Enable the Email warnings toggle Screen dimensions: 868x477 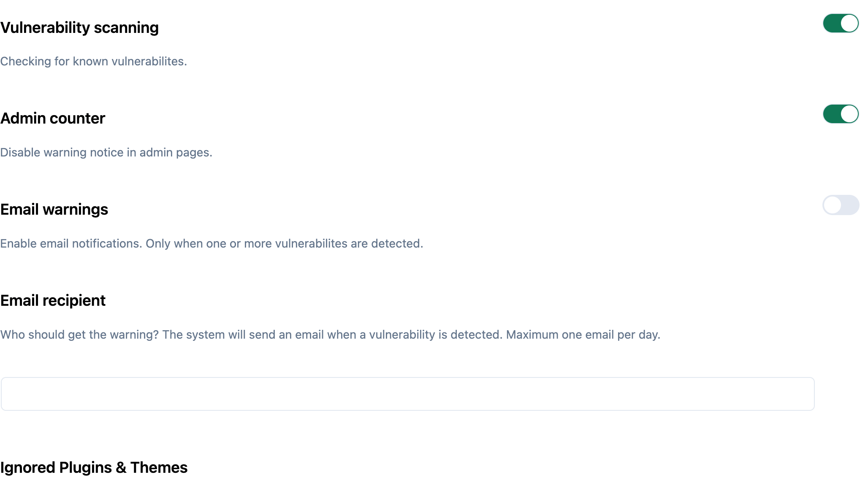coord(841,205)
